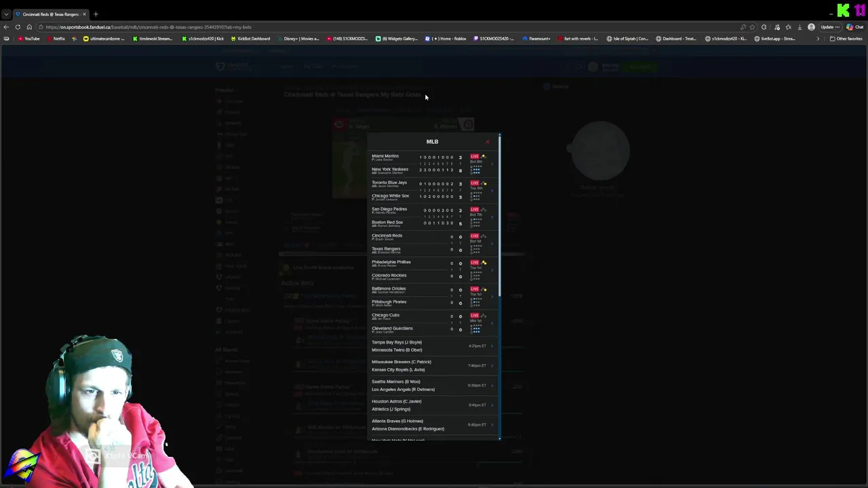Close the MLB scoreboard popup
This screenshot has height=488, width=868.
487,142
